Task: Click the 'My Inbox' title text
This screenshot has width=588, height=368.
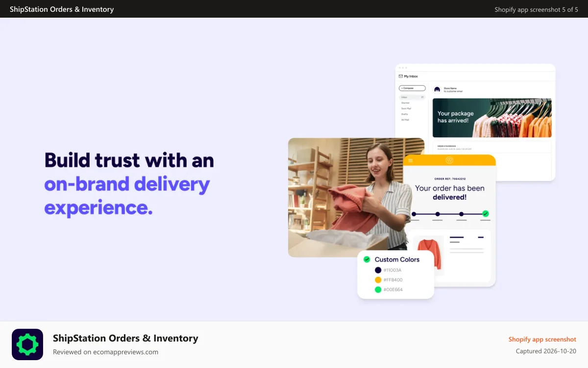Action: (411, 77)
